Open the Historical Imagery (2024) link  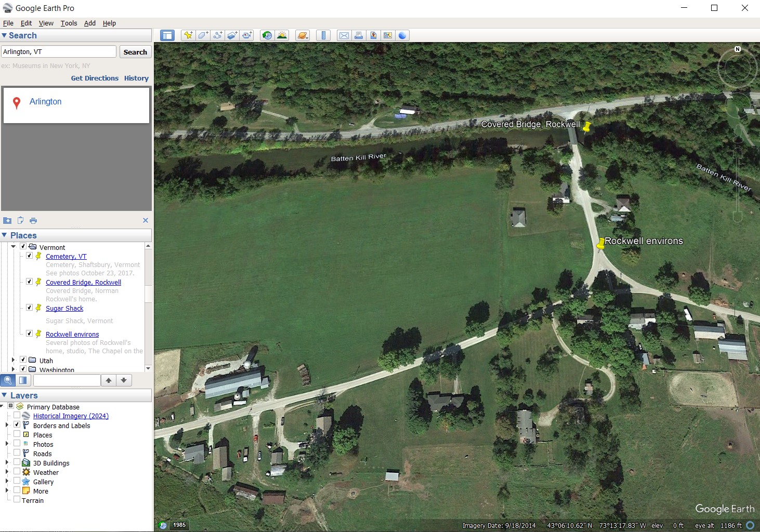(71, 416)
